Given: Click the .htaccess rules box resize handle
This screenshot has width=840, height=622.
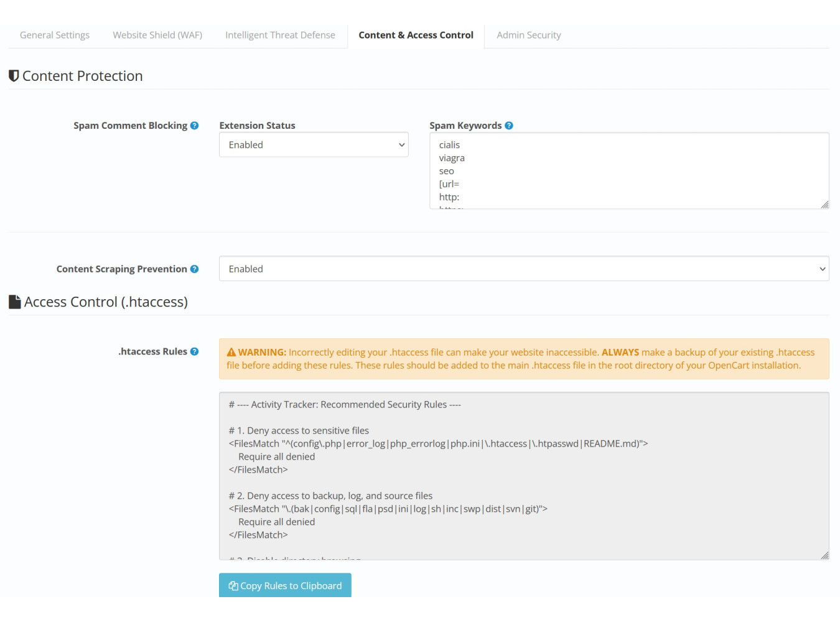Looking at the screenshot, I should click(824, 555).
